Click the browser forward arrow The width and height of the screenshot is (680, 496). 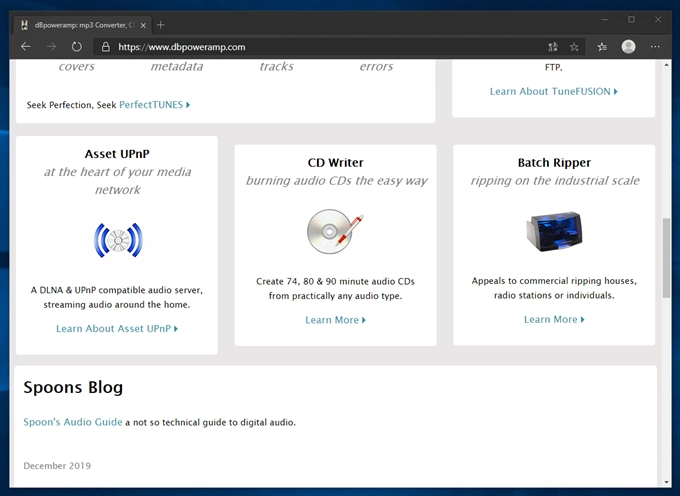[51, 47]
